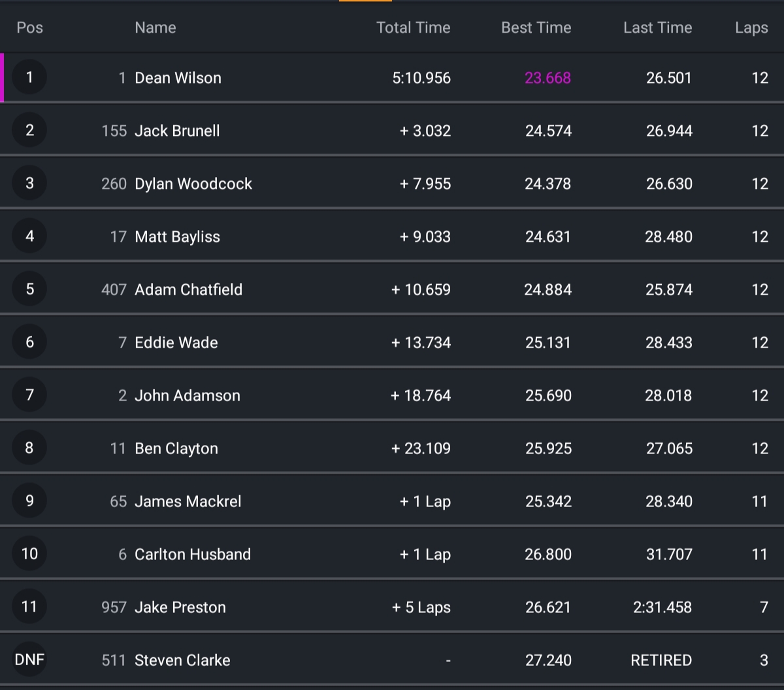Sort by the Best Time column header
Image resolution: width=784 pixels, height=690 pixels.
[536, 27]
